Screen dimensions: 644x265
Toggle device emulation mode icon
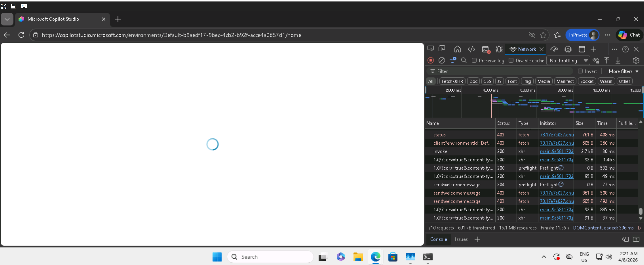coord(442,49)
